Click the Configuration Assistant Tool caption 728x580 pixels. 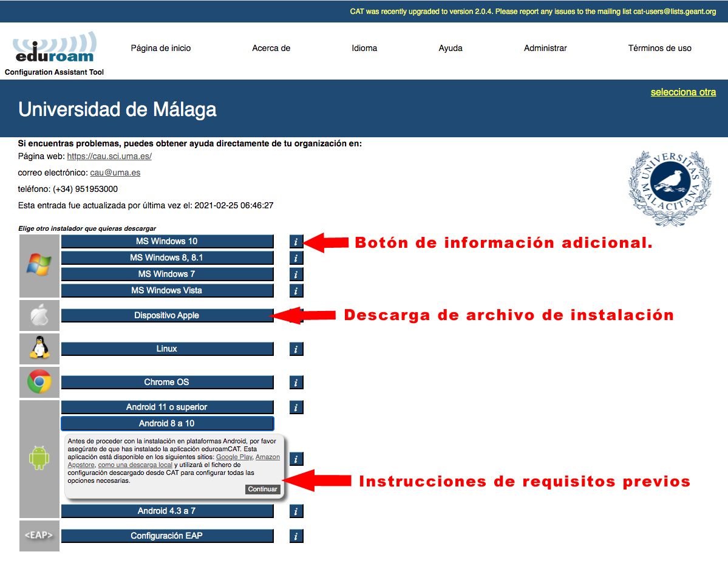54,72
